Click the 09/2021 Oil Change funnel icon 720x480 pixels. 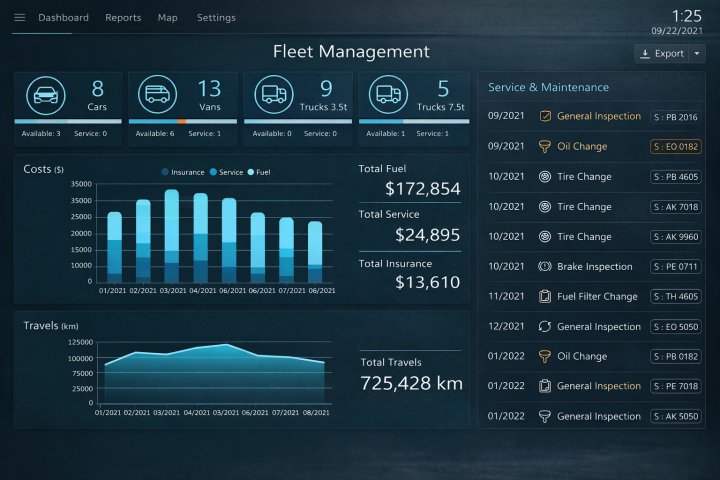[545, 146]
